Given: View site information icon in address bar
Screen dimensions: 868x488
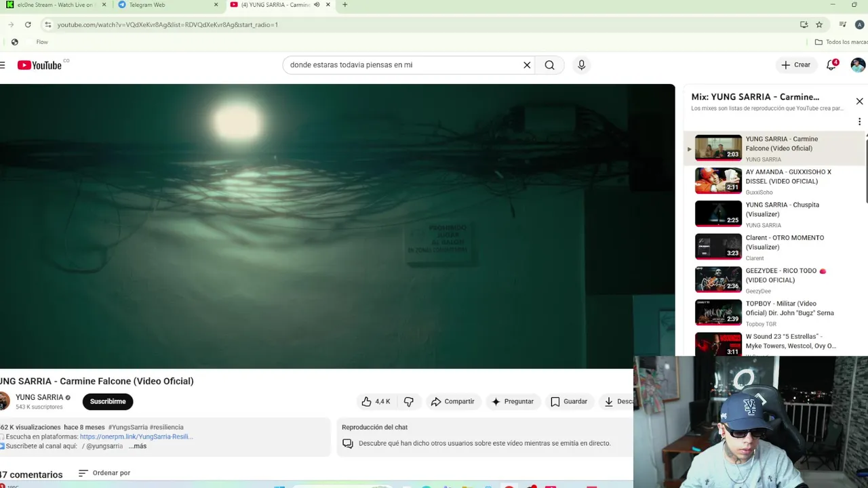Looking at the screenshot, I should click(47, 24).
